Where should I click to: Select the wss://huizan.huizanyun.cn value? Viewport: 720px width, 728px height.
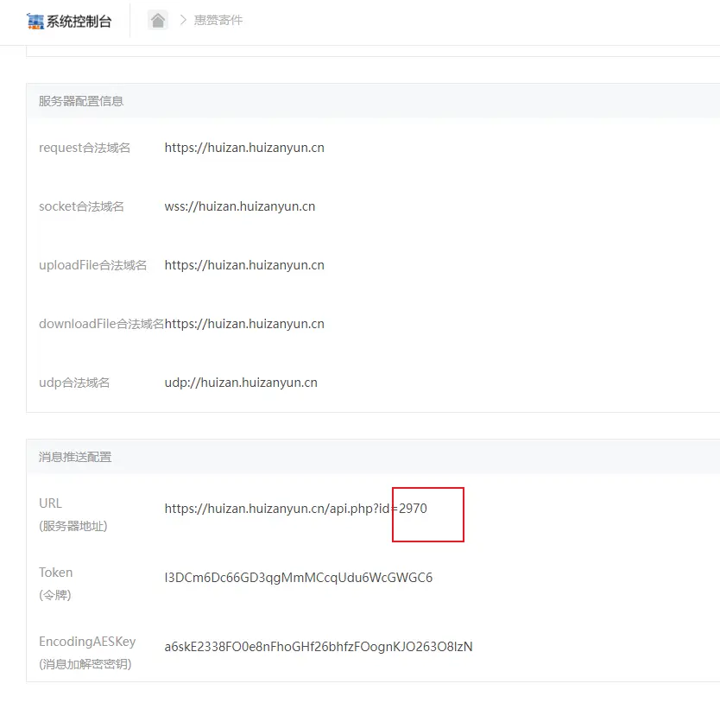click(x=239, y=206)
